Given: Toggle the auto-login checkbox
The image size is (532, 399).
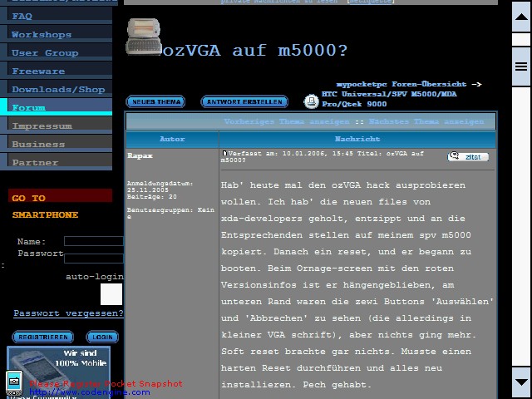Looking at the screenshot, I should pos(111,294).
